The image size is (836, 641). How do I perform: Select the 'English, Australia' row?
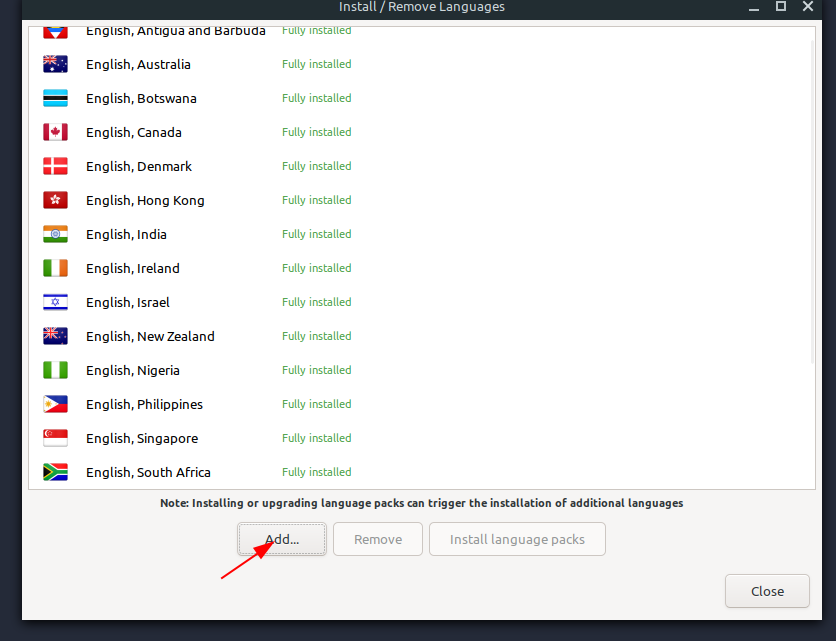click(420, 65)
